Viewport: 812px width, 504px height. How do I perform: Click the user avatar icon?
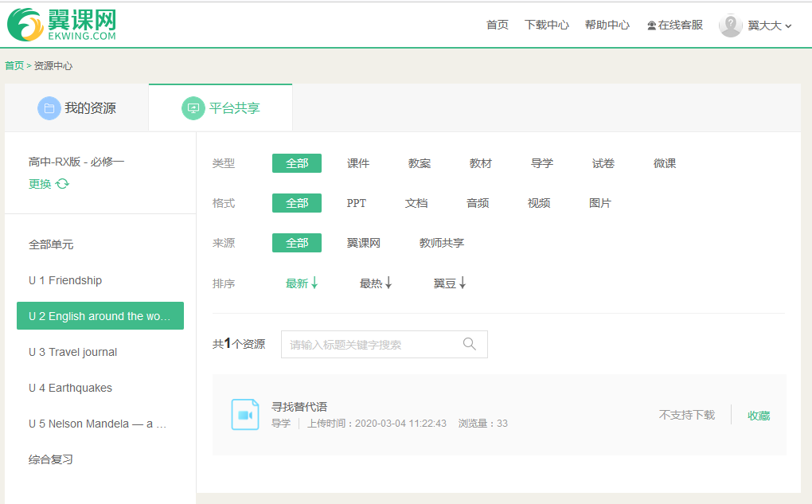pos(731,25)
